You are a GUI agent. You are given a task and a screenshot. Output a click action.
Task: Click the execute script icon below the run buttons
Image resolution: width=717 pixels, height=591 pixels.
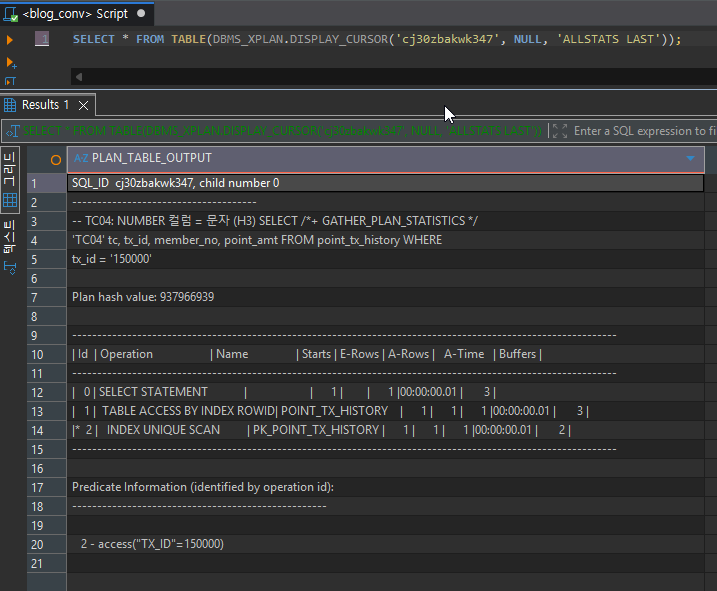click(10, 81)
